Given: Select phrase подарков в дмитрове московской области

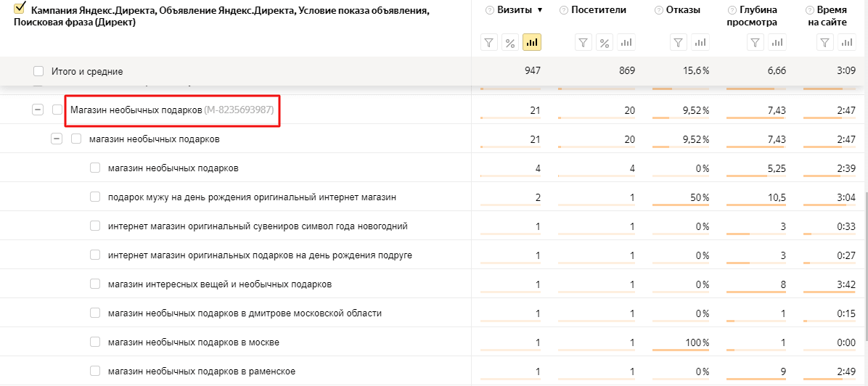Looking at the screenshot, I should point(245,313).
